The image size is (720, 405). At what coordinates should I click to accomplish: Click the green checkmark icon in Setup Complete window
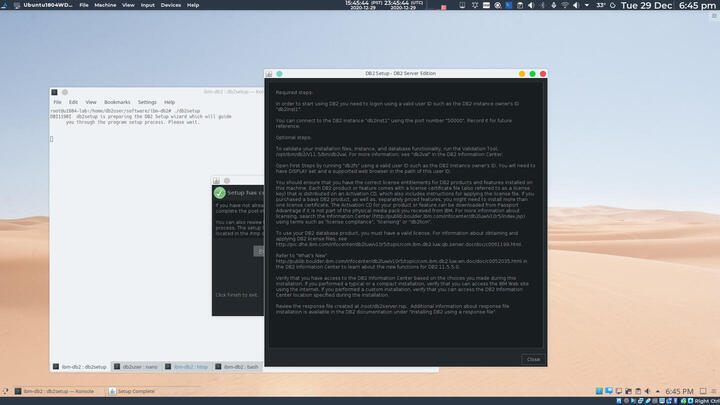tap(219, 193)
